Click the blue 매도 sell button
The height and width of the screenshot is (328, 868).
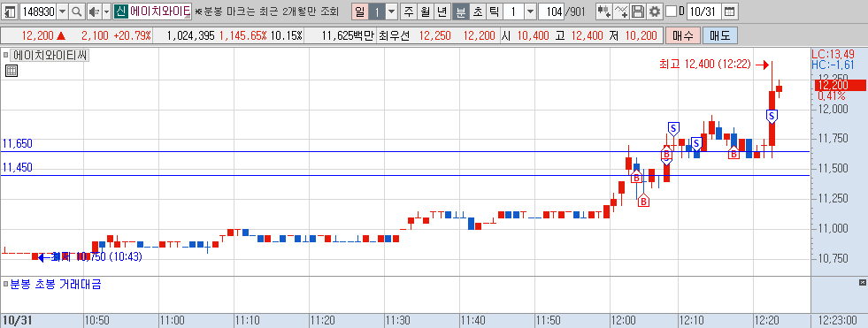click(x=719, y=36)
